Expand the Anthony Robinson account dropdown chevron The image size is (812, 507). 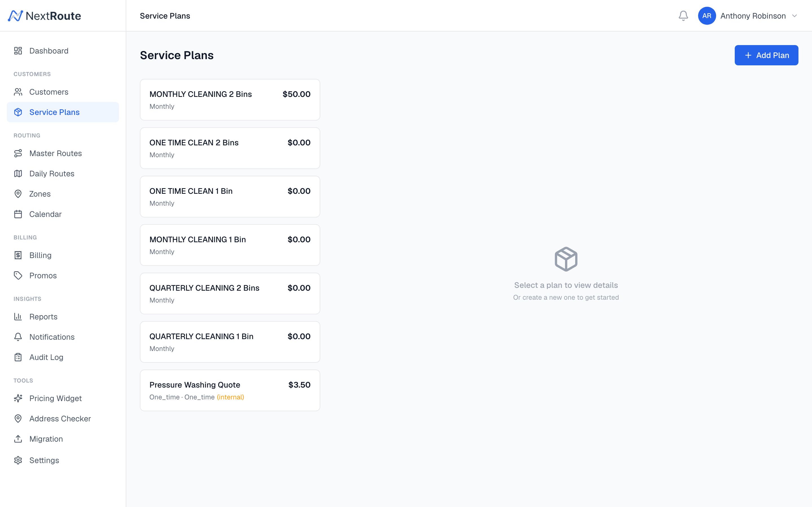point(794,16)
